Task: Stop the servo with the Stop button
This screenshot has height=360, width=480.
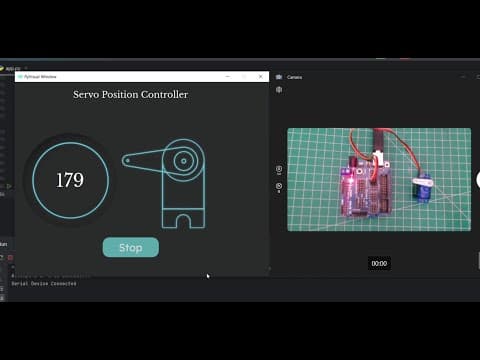Action: (x=131, y=247)
